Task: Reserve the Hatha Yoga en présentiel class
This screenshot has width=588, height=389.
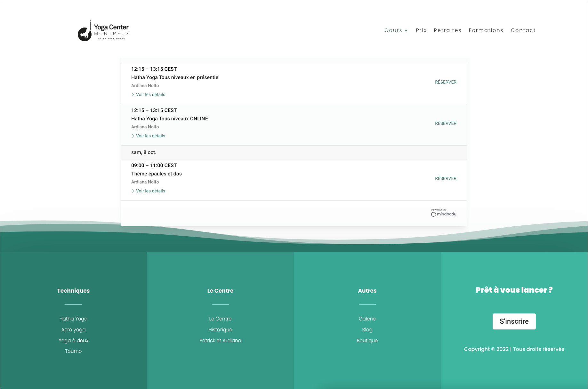Action: [x=445, y=82]
